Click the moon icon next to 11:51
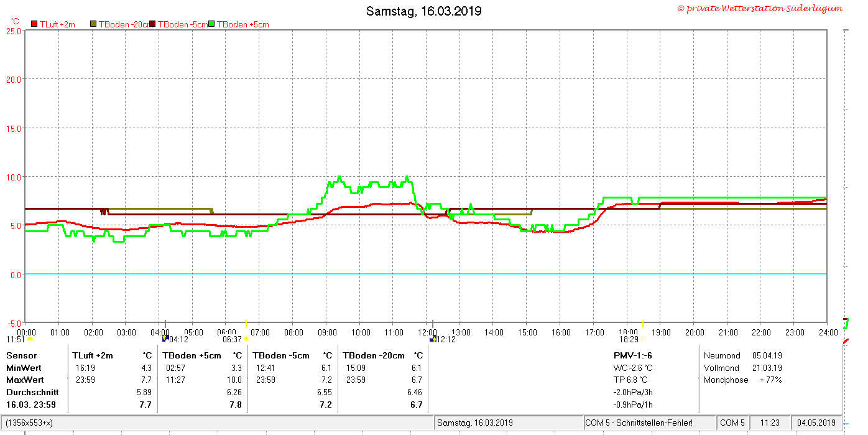868x435 pixels. 30,340
